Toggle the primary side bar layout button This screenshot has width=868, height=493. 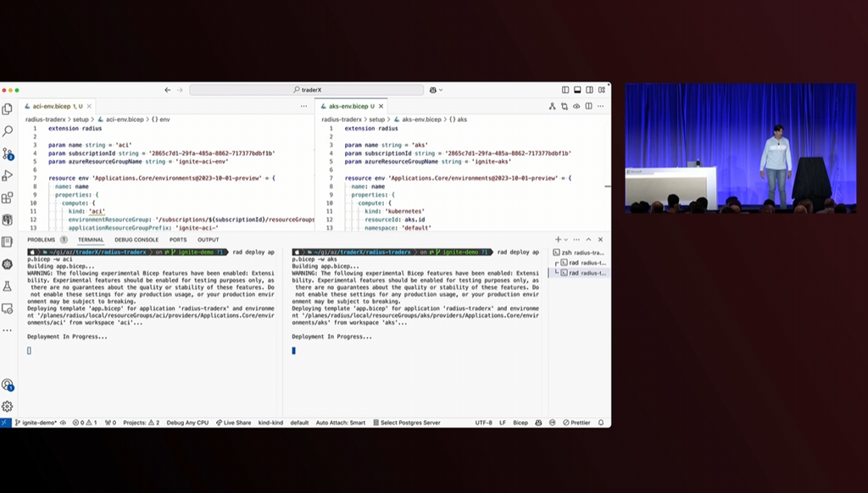click(565, 90)
